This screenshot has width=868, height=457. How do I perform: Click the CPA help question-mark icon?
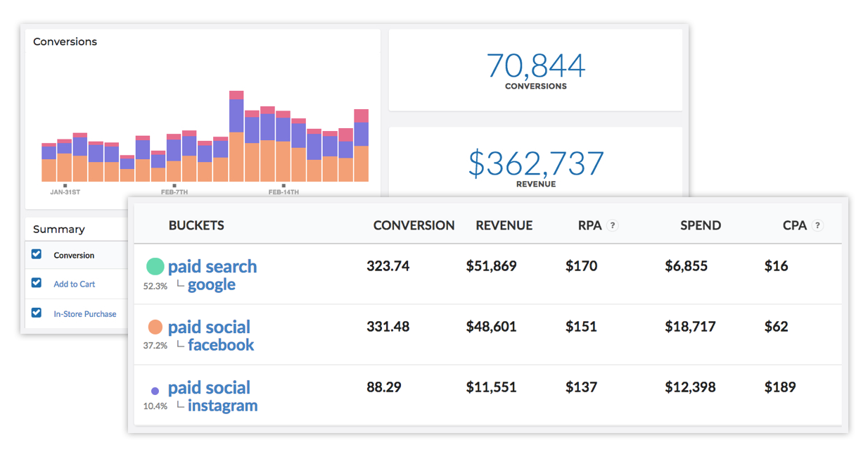click(x=817, y=226)
